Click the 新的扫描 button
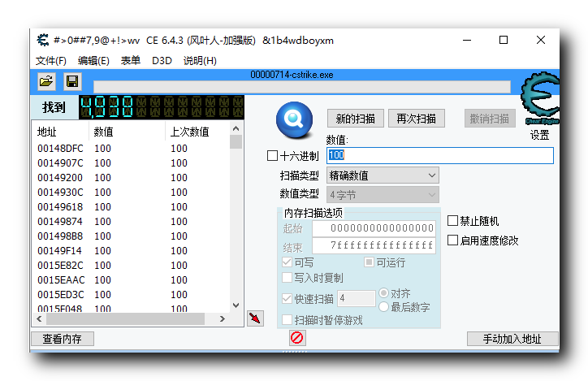This screenshot has width=588, height=381. [x=356, y=119]
